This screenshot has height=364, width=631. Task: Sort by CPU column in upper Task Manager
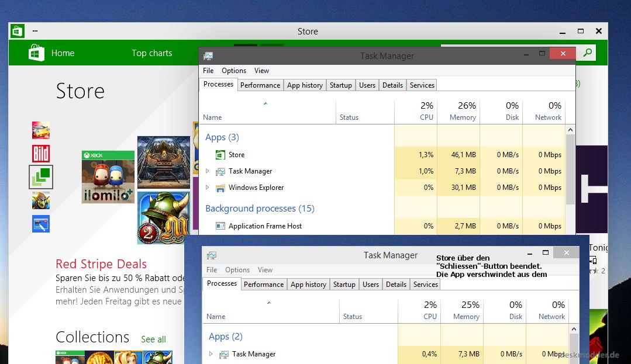[416, 111]
